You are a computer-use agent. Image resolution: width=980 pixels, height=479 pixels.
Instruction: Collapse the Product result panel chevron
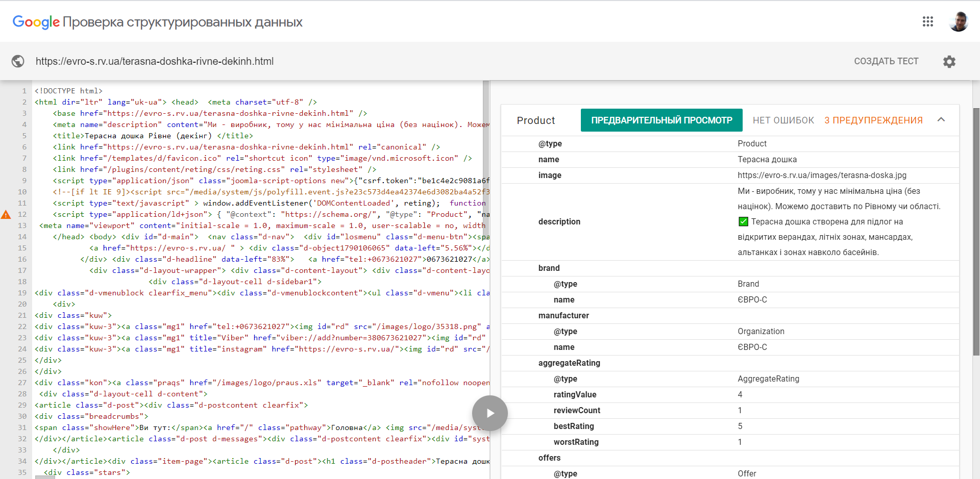point(941,120)
